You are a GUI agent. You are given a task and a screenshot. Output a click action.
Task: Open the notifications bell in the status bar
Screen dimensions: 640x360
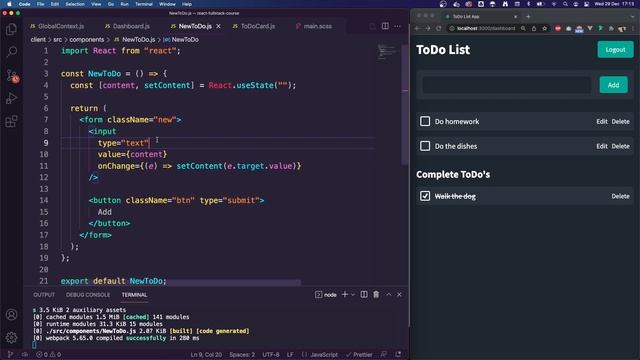[x=398, y=354]
